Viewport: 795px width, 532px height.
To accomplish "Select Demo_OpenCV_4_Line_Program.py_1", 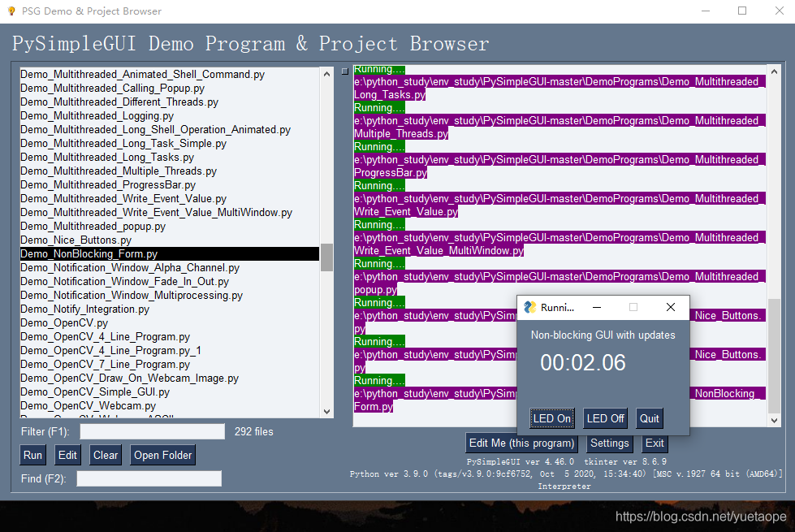I will [170, 350].
